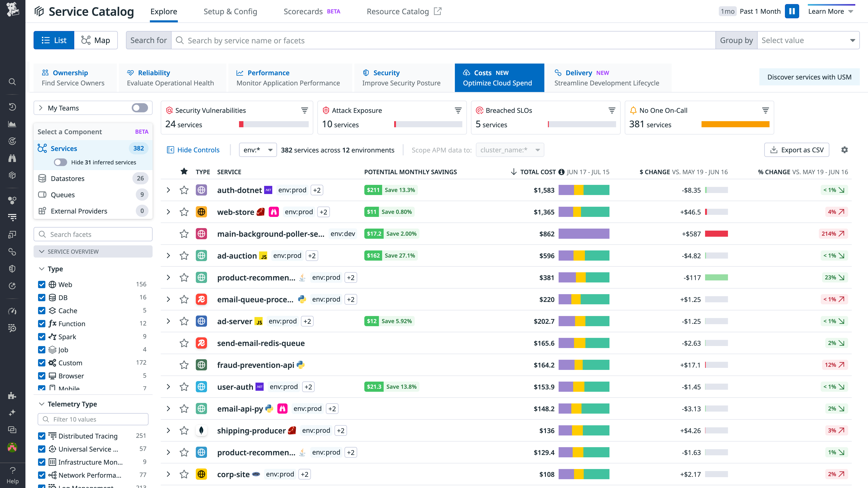Expand the web-store service row
The height and width of the screenshot is (488, 868).
pos(169,212)
